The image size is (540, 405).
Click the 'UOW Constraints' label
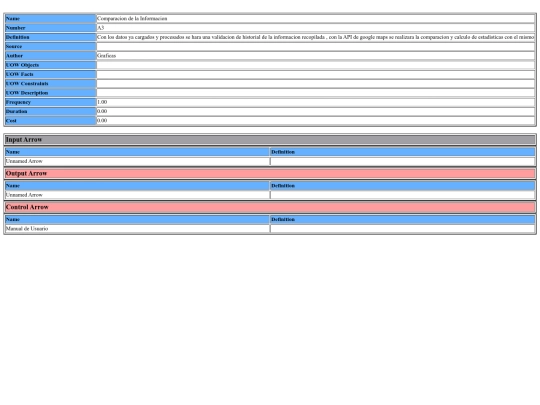pos(27,84)
